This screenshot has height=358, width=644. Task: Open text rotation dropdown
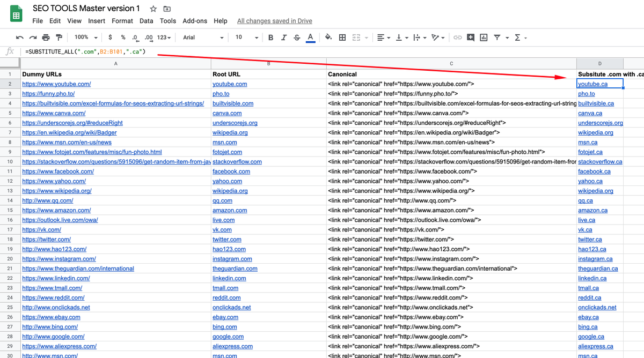pyautogui.click(x=438, y=38)
